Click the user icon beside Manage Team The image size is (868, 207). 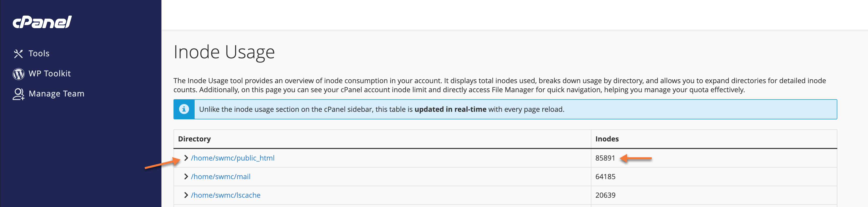coord(19,94)
